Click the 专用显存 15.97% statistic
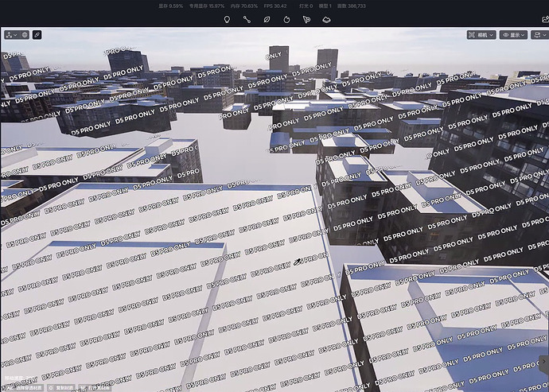Image resolution: width=549 pixels, height=392 pixels. point(207,6)
